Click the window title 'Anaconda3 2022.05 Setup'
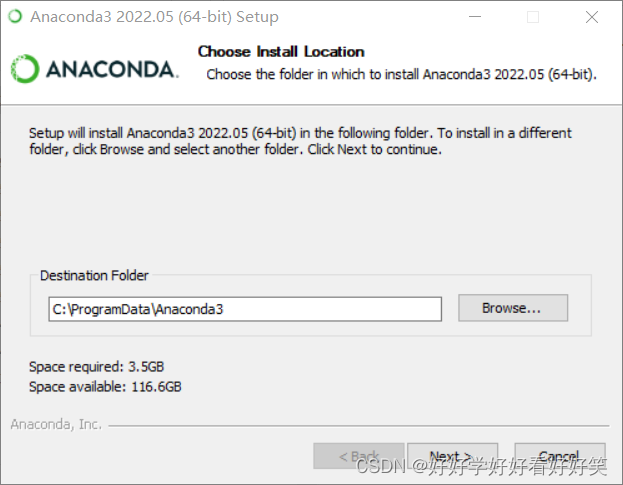The height and width of the screenshot is (485, 623). click(x=155, y=17)
